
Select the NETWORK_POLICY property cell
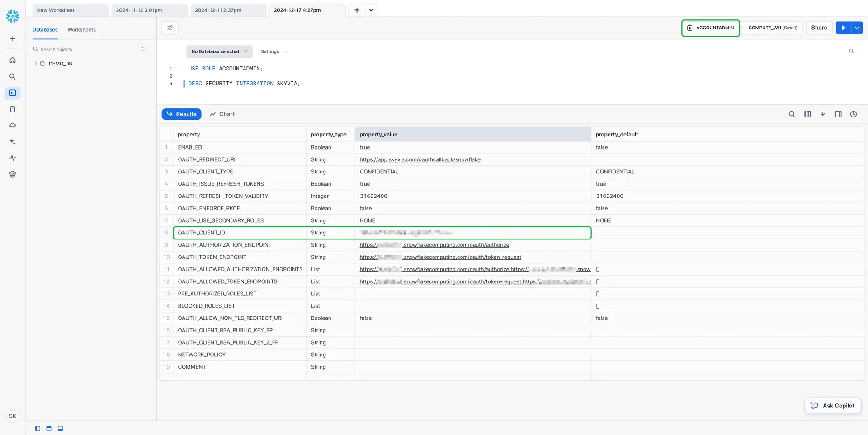click(x=240, y=355)
